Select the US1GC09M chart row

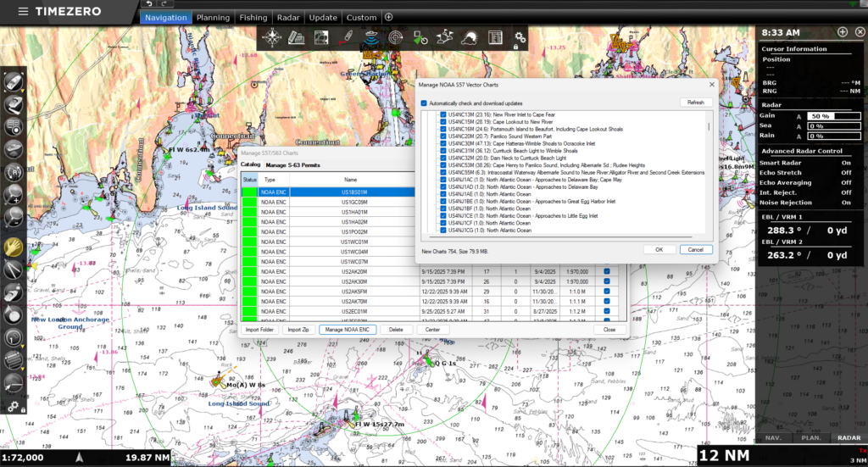click(353, 203)
